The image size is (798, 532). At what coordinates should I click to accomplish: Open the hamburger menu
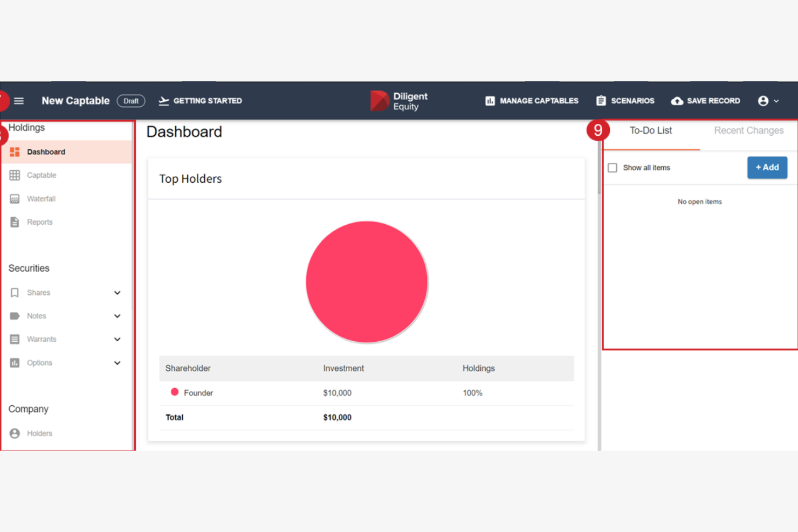(x=19, y=101)
